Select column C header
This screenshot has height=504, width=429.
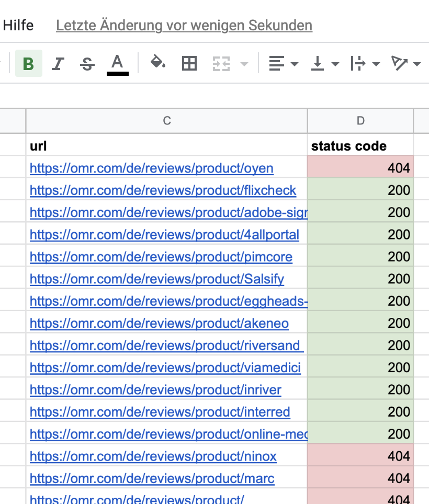pyautogui.click(x=166, y=121)
